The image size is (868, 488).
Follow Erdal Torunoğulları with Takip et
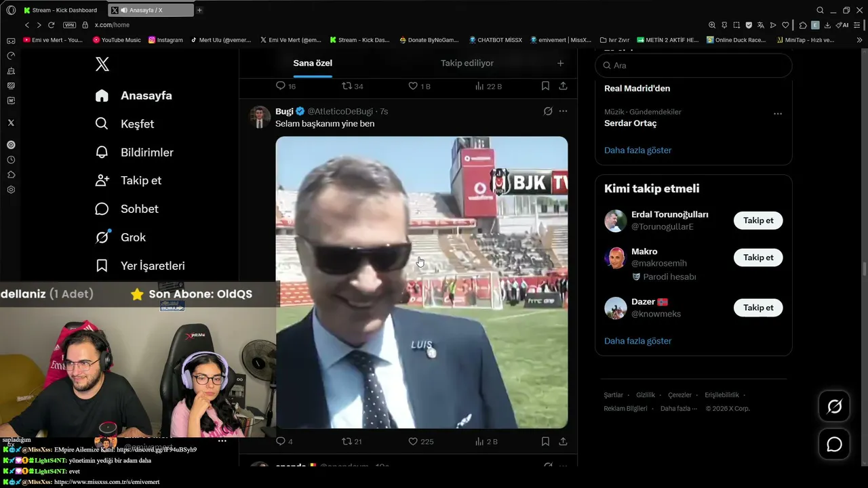click(x=758, y=221)
